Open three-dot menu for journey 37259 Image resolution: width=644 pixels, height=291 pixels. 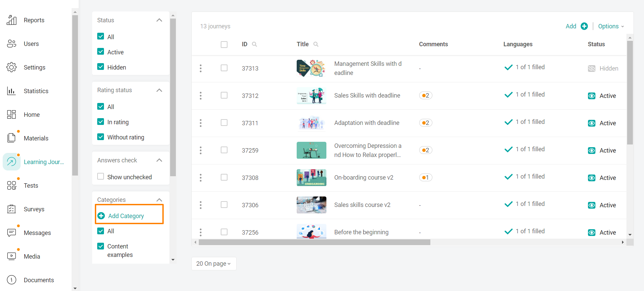[x=200, y=150]
